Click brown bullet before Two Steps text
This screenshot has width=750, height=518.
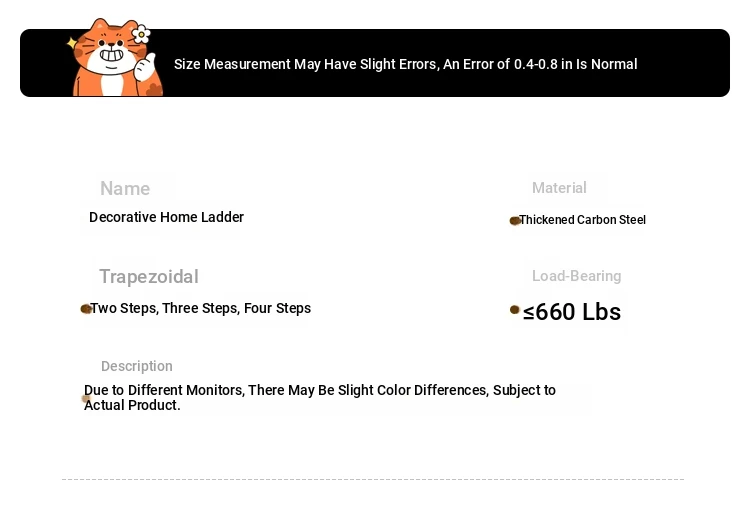(x=86, y=309)
